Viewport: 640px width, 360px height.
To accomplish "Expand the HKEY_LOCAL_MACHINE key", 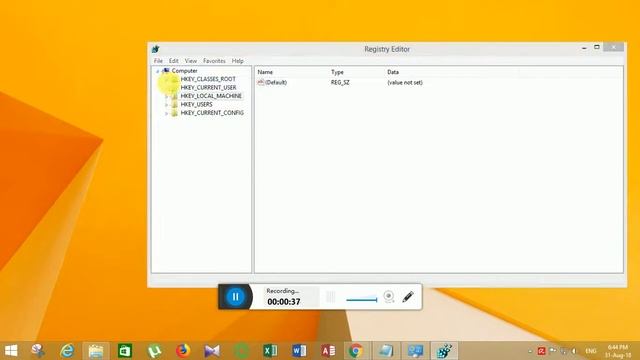I will (x=167, y=96).
